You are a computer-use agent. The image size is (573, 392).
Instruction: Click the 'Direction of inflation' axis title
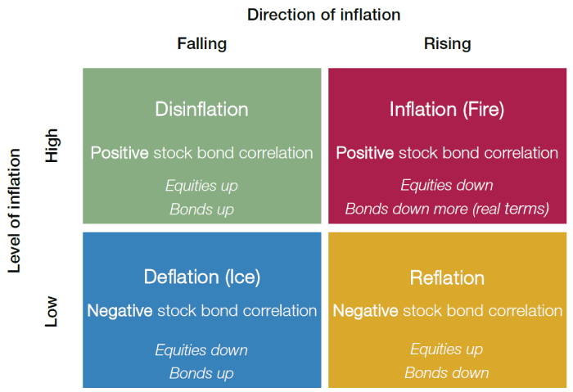pos(324,15)
